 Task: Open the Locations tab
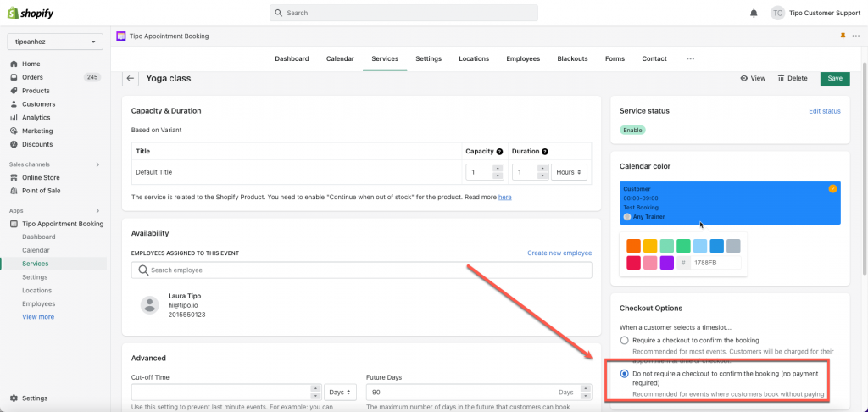pos(474,58)
